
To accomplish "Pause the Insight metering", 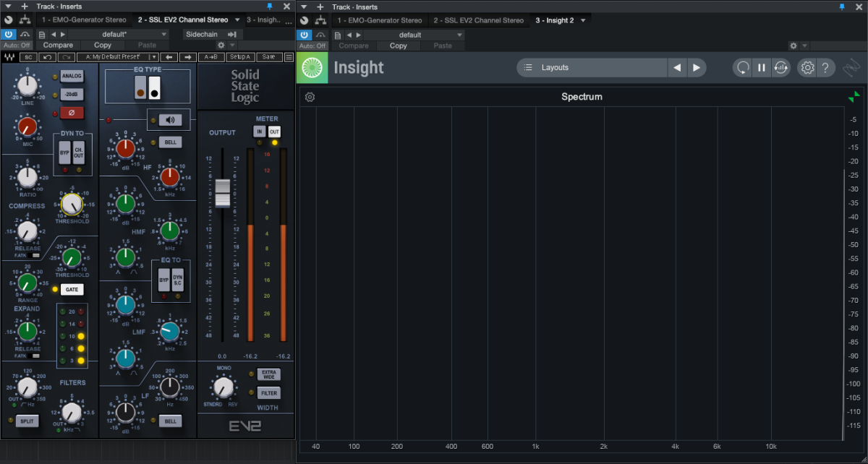I will (x=762, y=67).
